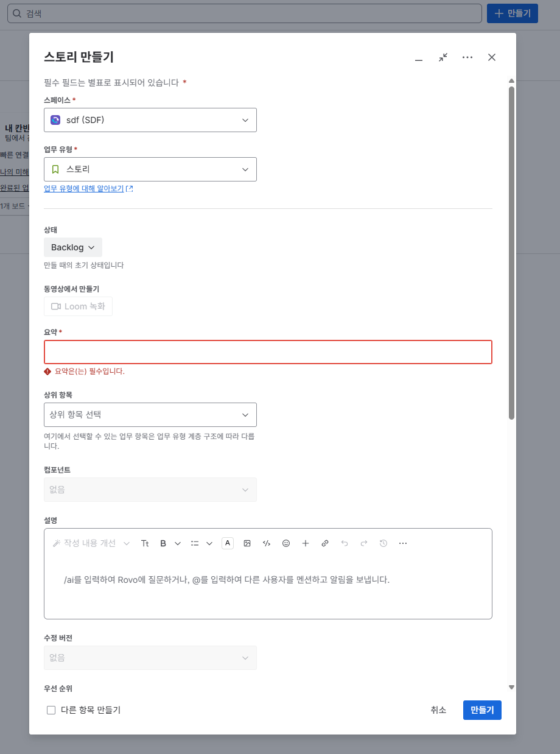
Task: Click the sdf project avatar icon
Action: [x=55, y=120]
